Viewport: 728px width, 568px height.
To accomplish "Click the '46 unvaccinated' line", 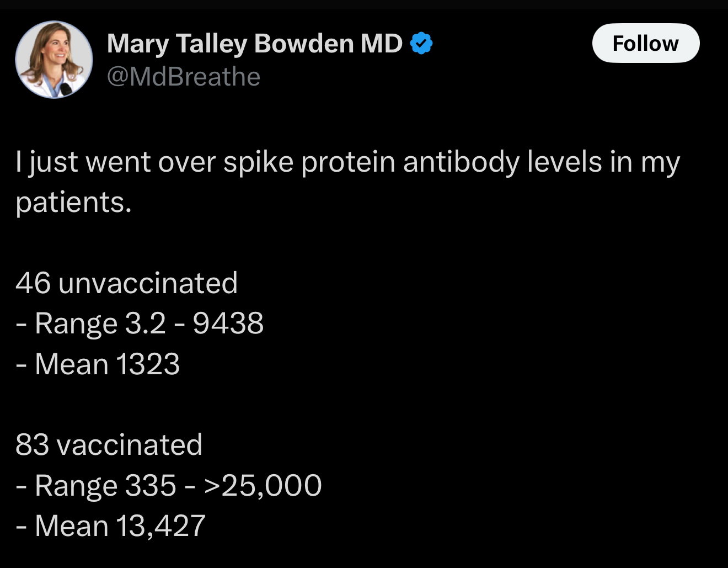I will (126, 283).
